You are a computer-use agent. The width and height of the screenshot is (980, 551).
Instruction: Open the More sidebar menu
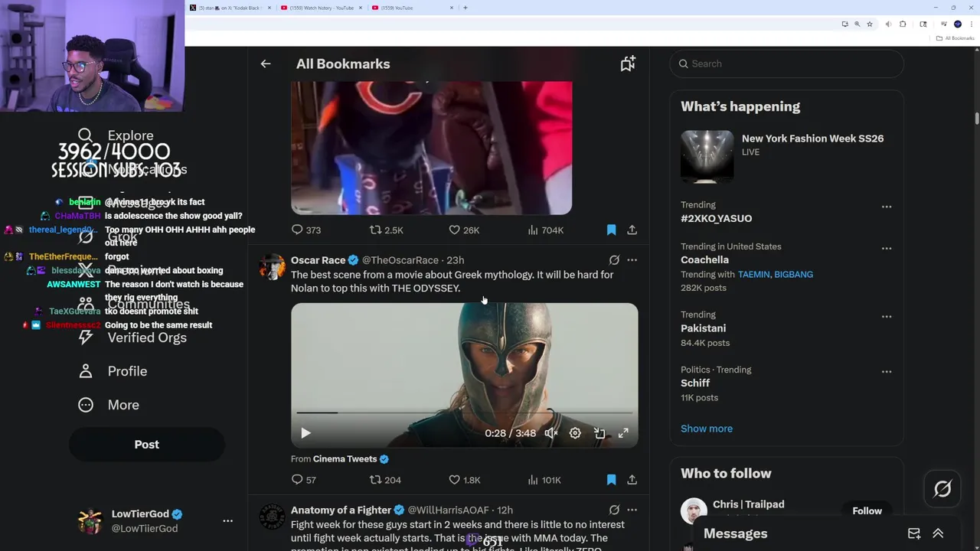pyautogui.click(x=109, y=405)
